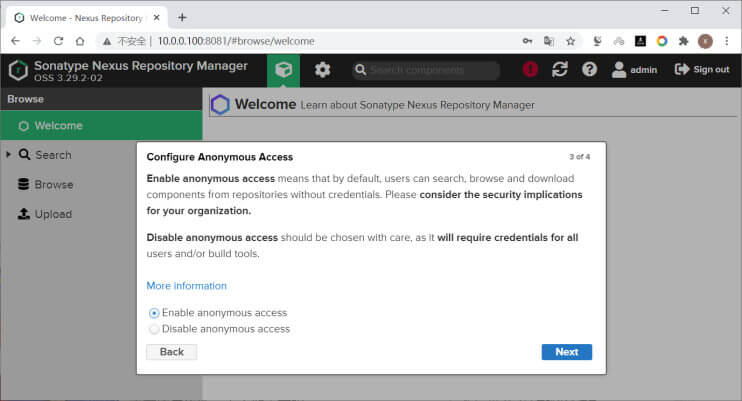Click the cloud extension icon in toolbar
Image resolution: width=742 pixels, height=401 pixels.
coord(618,41)
